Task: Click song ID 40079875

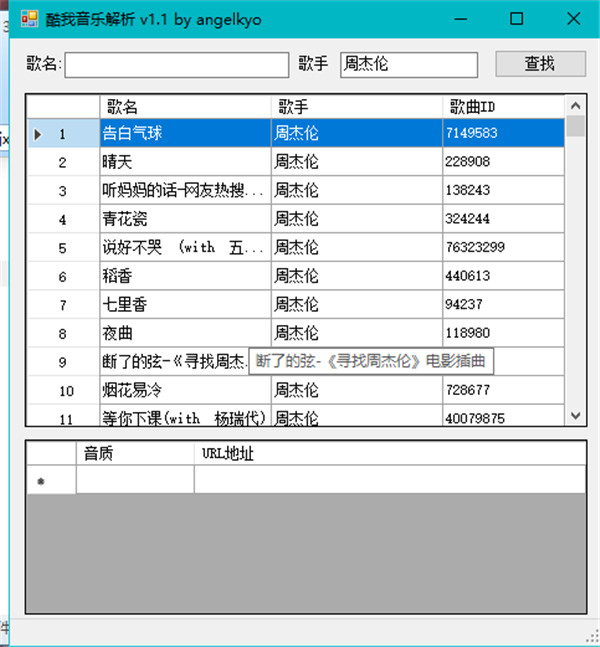Action: click(x=503, y=416)
